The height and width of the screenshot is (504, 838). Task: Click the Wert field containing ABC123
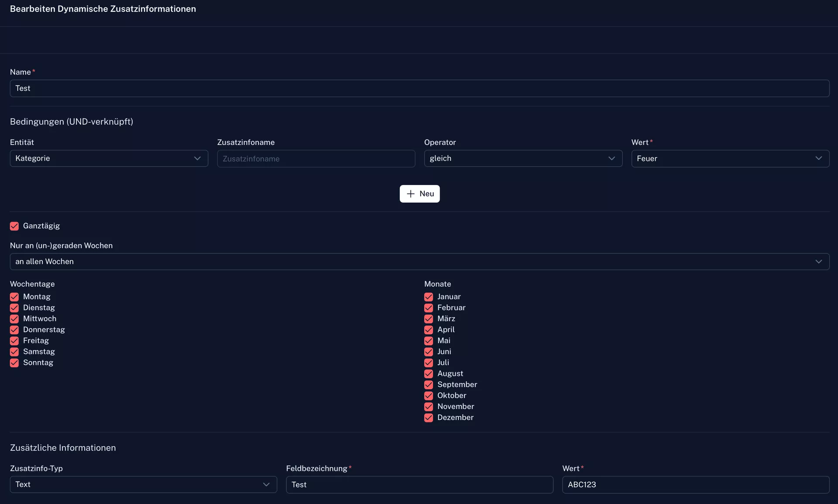pyautogui.click(x=695, y=484)
